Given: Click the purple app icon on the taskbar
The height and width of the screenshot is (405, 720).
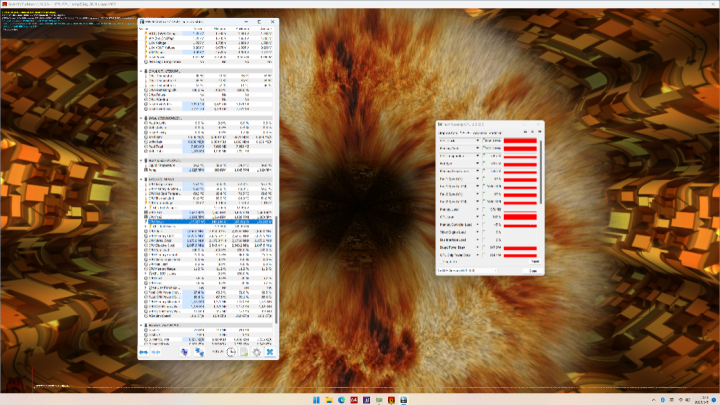Looking at the screenshot, I should (x=366, y=400).
